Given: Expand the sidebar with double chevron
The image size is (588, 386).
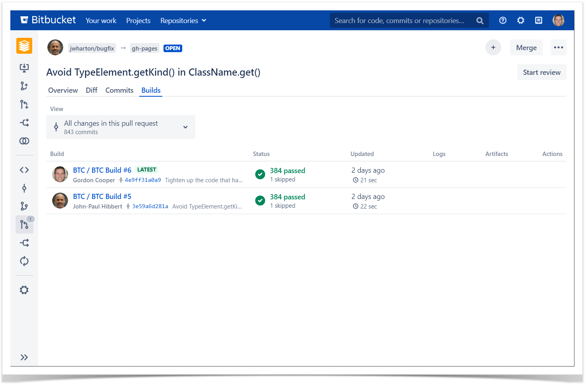Looking at the screenshot, I should 24,357.
